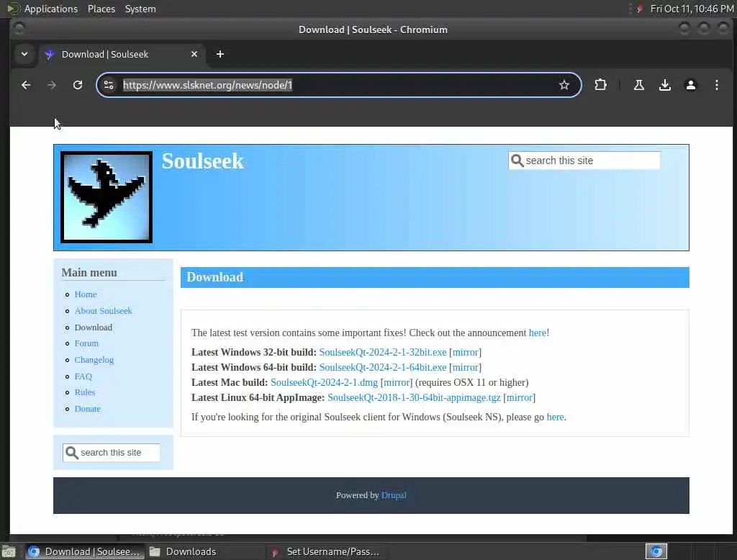Close the Download | Soulseek tab
The width and height of the screenshot is (737, 560).
tap(194, 54)
